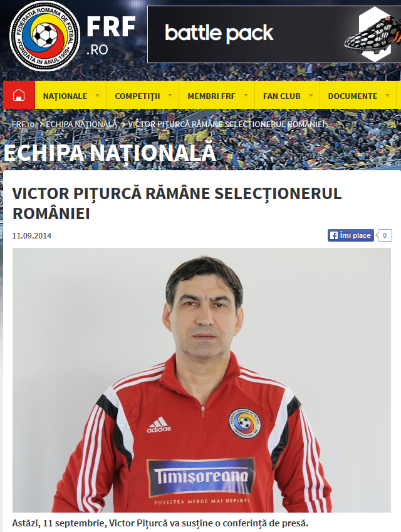The height and width of the screenshot is (532, 401).
Task: Open the battle pack advertisement banner
Action: (274, 34)
